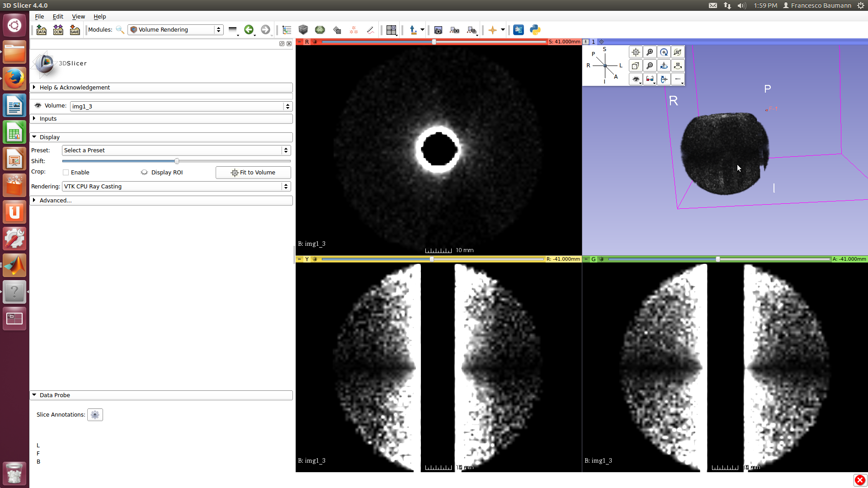
Task: Go back to previous module with green arrow
Action: point(249,30)
